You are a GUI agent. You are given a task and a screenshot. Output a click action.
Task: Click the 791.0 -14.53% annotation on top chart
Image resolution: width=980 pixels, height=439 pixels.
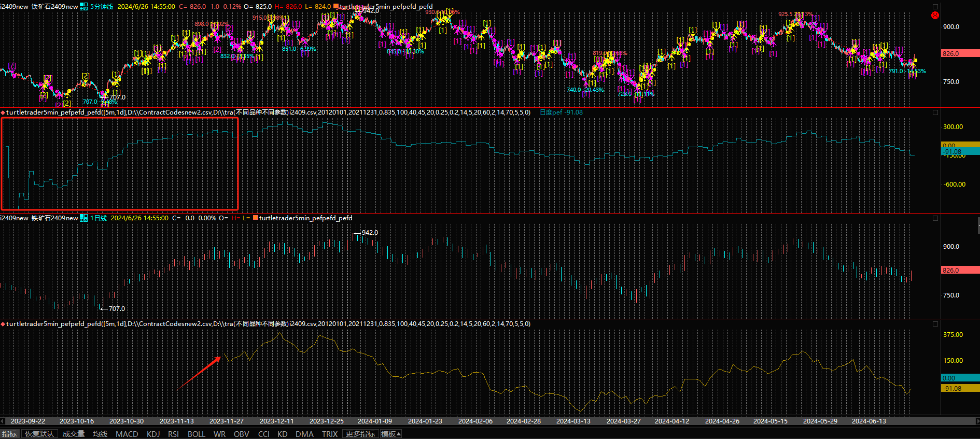(x=907, y=72)
